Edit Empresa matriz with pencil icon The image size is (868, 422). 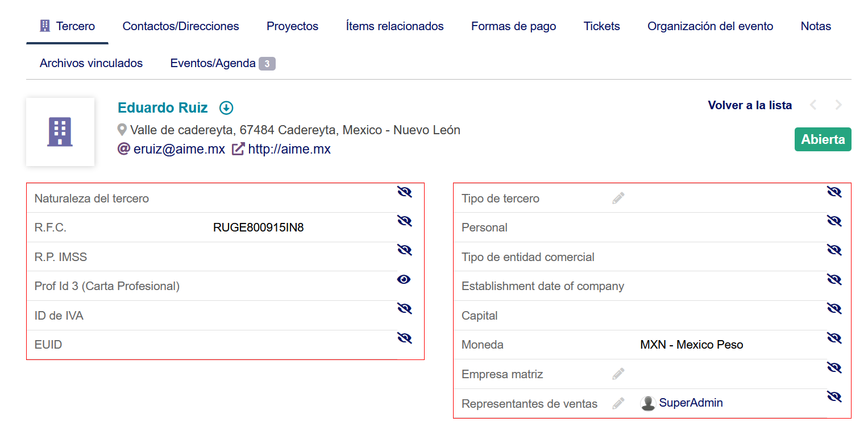618,374
